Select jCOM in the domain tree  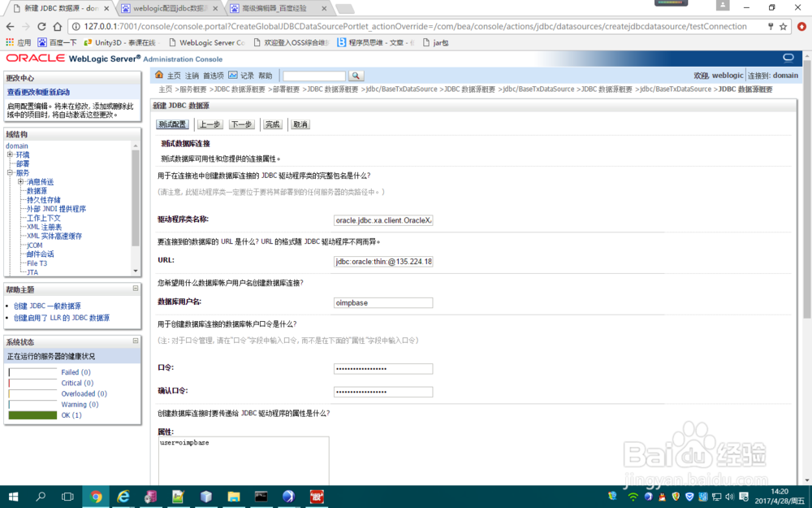click(35, 245)
